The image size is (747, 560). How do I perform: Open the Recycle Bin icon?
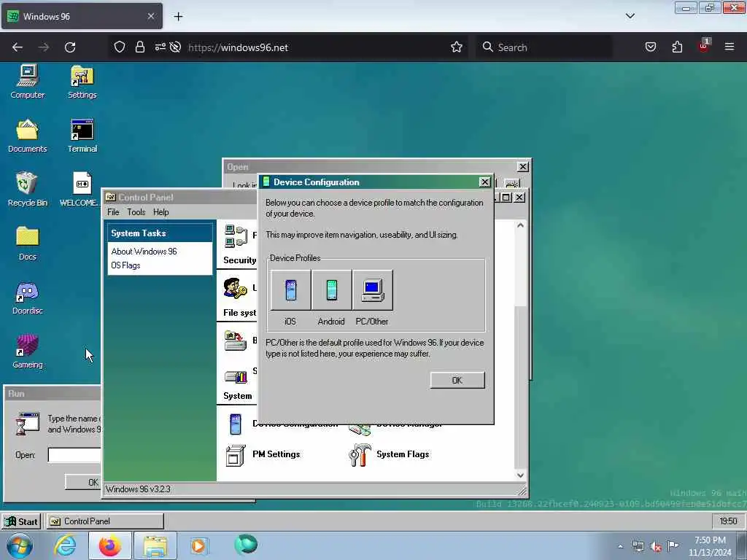pos(27,190)
